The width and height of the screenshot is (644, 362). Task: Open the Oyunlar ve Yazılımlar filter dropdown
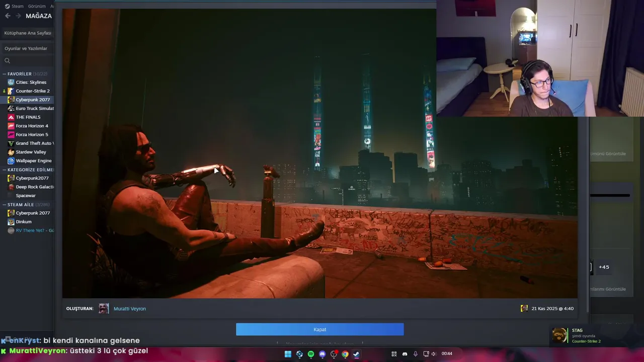pyautogui.click(x=28, y=48)
